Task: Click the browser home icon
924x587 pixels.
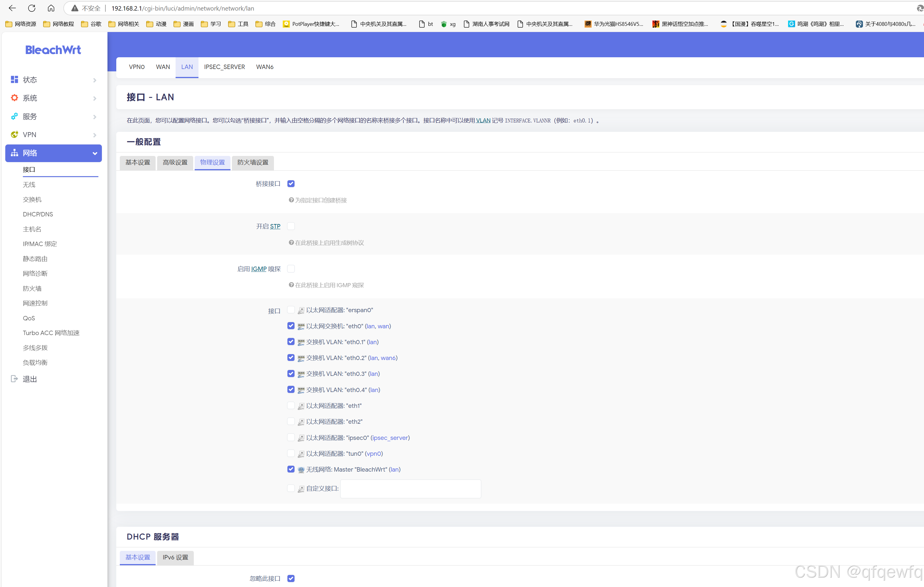Action: click(x=51, y=8)
